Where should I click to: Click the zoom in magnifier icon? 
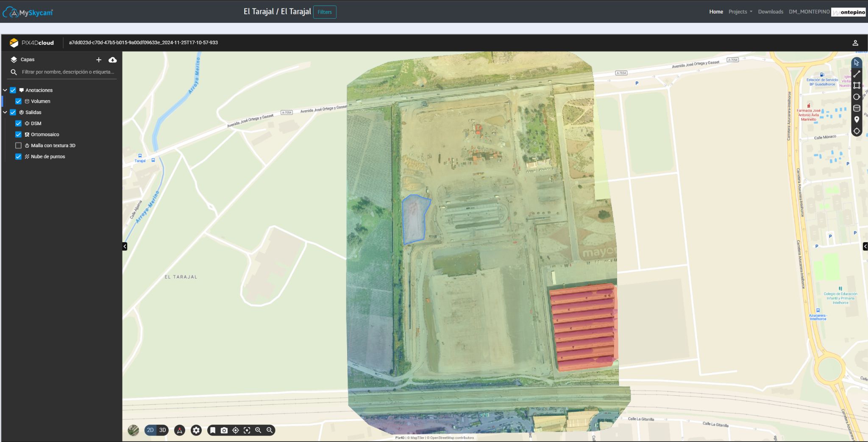(258, 430)
